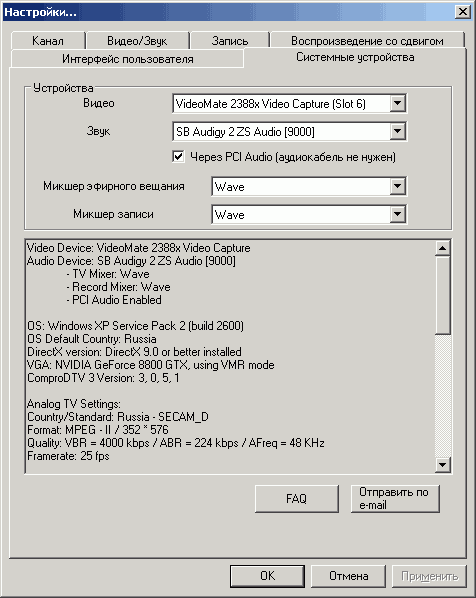Click 'Video Device: VideoMate 2388x Video Capture' line
Image resolution: width=476 pixels, height=598 pixels.
coord(139,248)
